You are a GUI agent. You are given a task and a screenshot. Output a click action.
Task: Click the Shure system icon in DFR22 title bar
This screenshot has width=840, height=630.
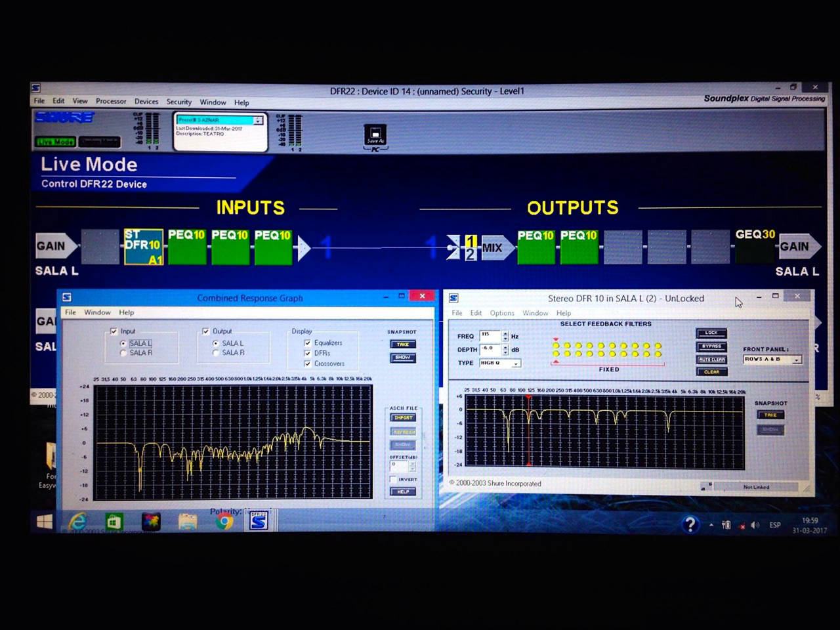tap(35, 88)
